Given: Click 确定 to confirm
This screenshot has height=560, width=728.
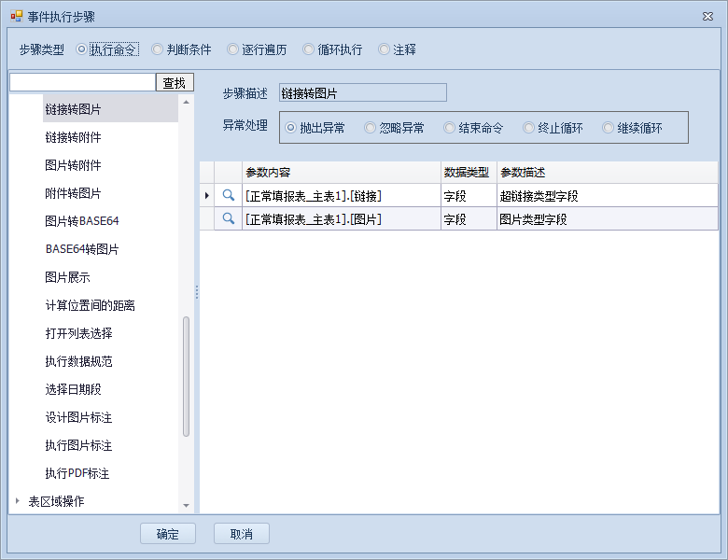Looking at the screenshot, I should [168, 534].
